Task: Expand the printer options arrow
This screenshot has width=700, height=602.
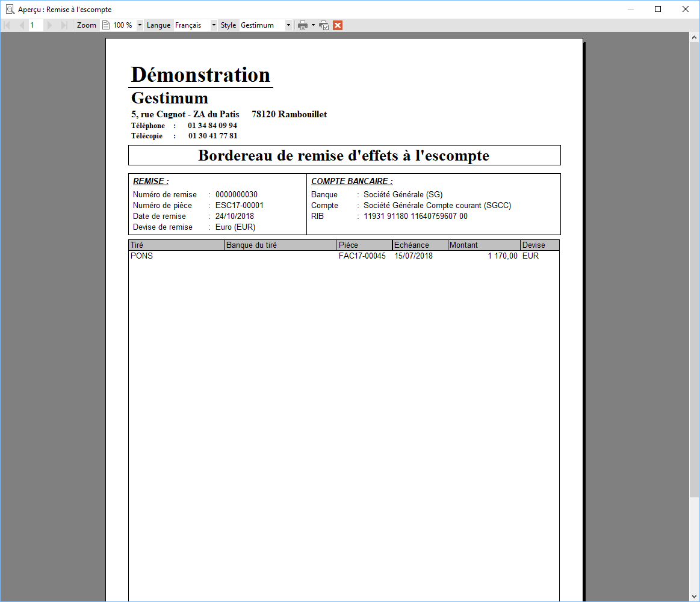Action: click(x=313, y=25)
